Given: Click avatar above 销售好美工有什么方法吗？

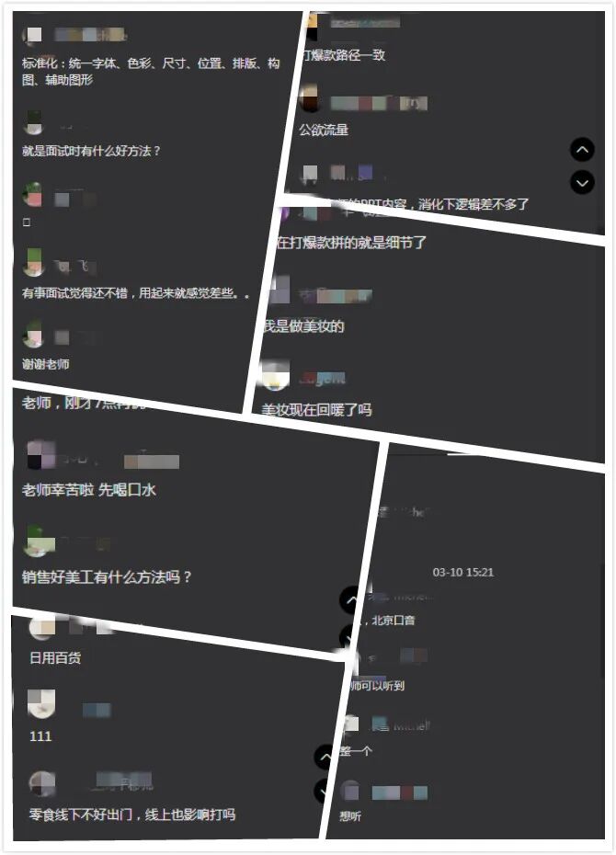Looking at the screenshot, I should point(39,541).
